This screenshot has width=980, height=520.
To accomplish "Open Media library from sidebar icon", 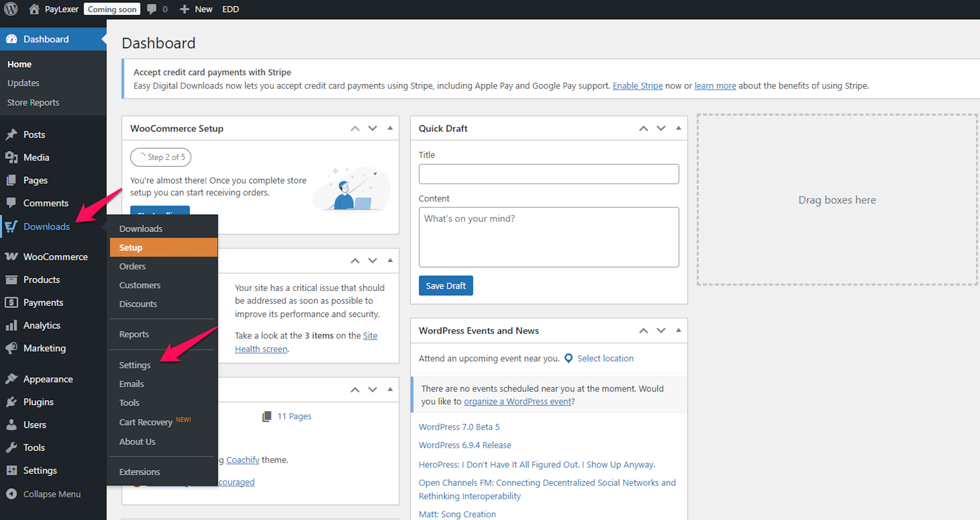I will pyautogui.click(x=11, y=157).
